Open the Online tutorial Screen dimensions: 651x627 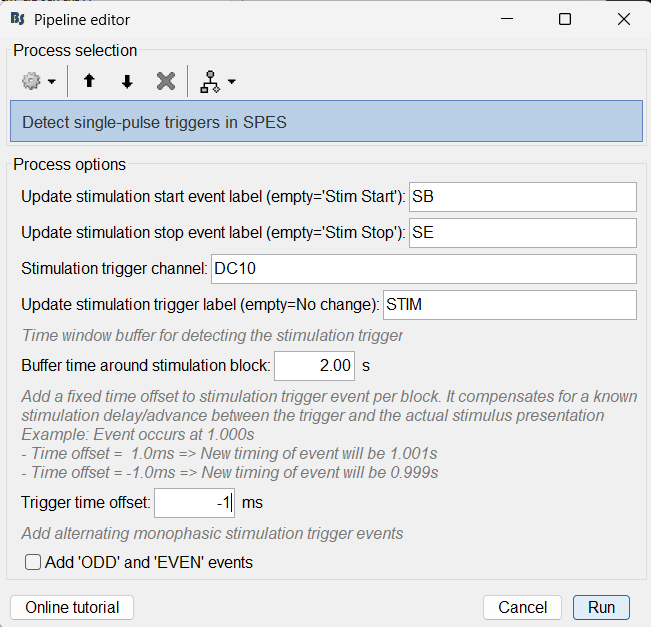(x=72, y=607)
